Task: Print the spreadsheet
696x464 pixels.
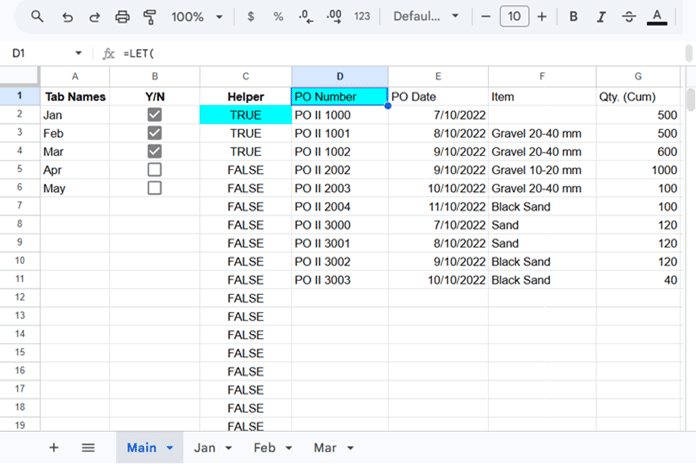Action: pyautogui.click(x=122, y=17)
